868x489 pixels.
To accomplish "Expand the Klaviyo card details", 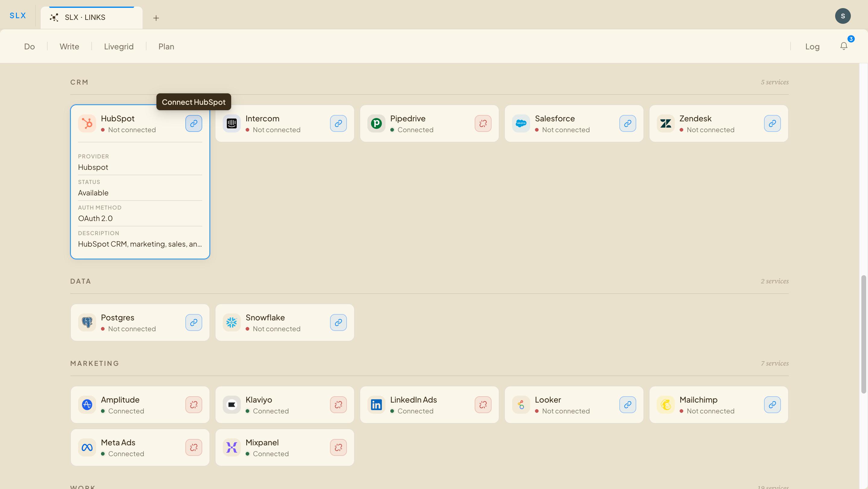I will 285,404.
